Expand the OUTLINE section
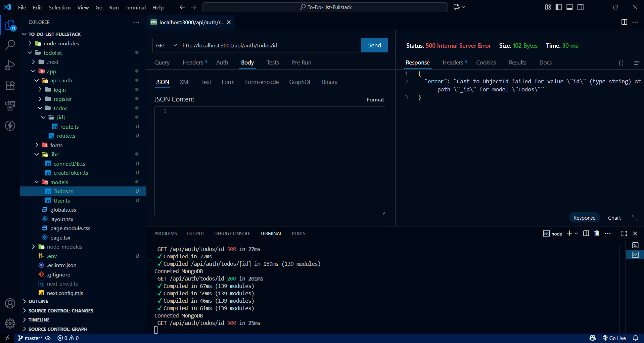Viewport: 644px width, 343px height. [x=38, y=301]
